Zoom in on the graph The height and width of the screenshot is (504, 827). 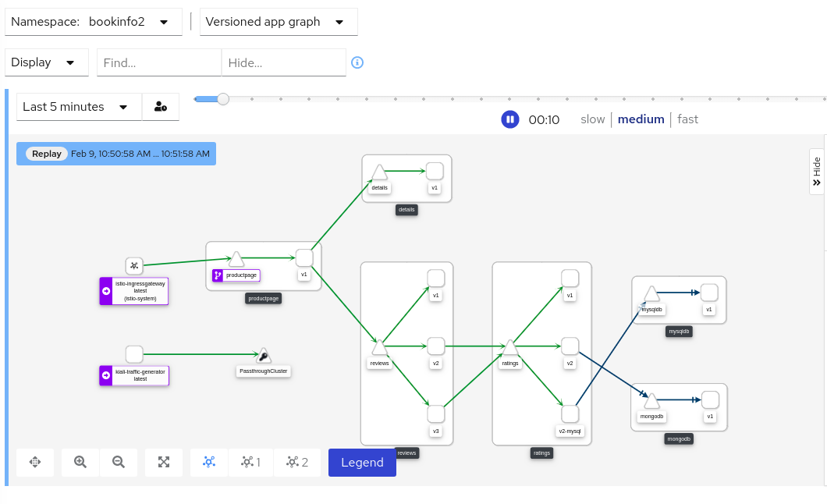(80, 463)
